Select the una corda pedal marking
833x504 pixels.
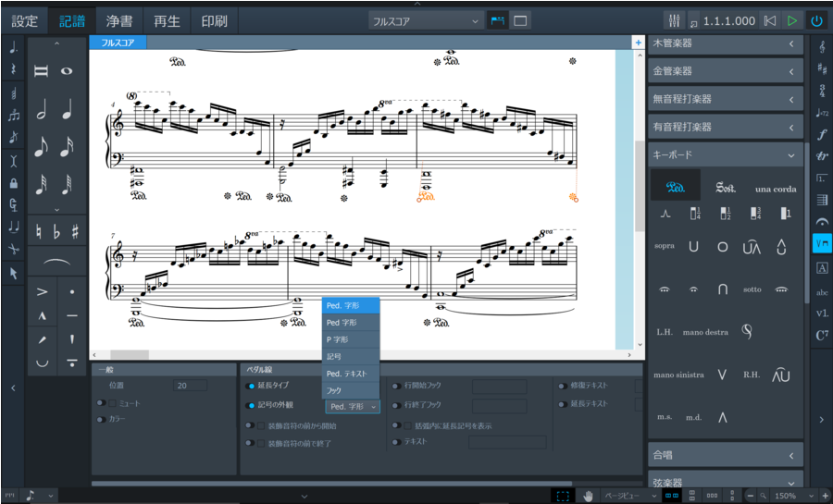point(776,189)
